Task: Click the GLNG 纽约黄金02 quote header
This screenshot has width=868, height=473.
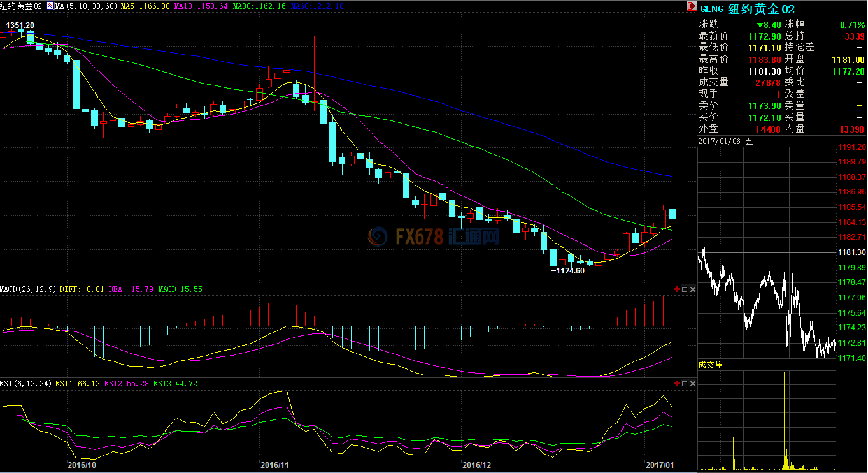Action: click(746, 8)
